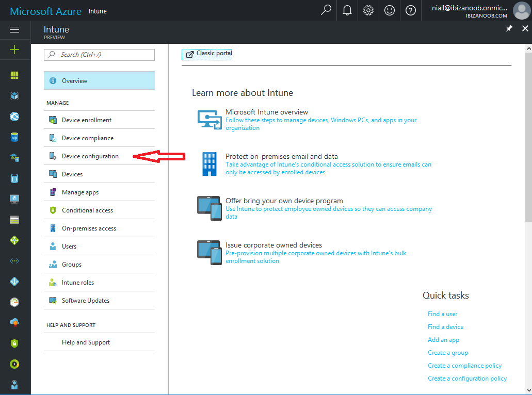Click the BYOD devices icon
The image size is (532, 395).
(209, 208)
